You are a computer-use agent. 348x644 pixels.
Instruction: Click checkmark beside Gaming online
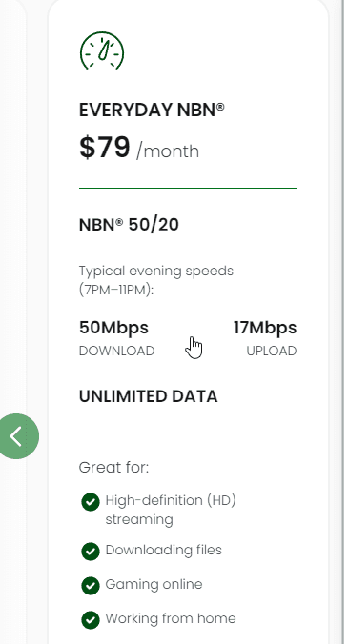[x=91, y=586]
